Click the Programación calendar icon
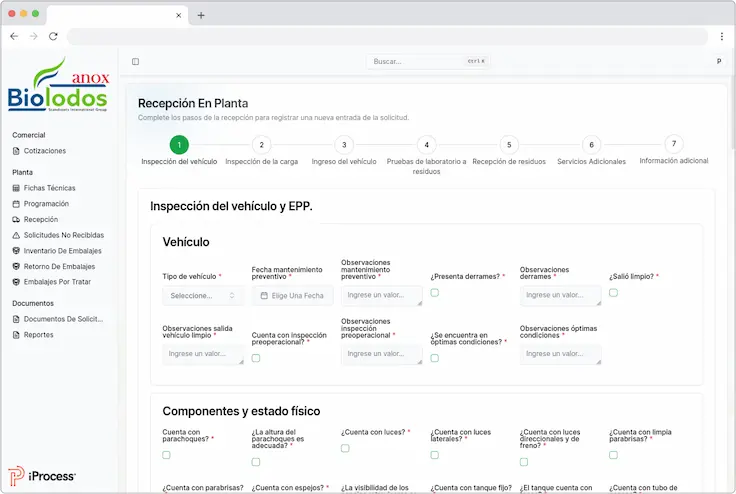736x494 pixels. pyautogui.click(x=16, y=203)
